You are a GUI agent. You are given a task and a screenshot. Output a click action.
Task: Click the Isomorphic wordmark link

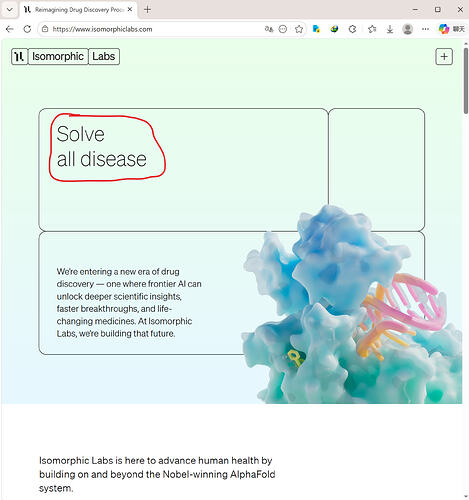pos(58,56)
